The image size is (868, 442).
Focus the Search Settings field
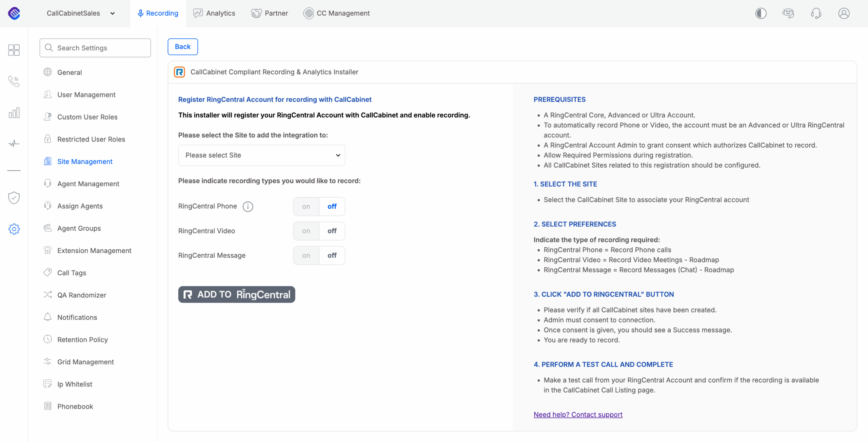click(95, 48)
